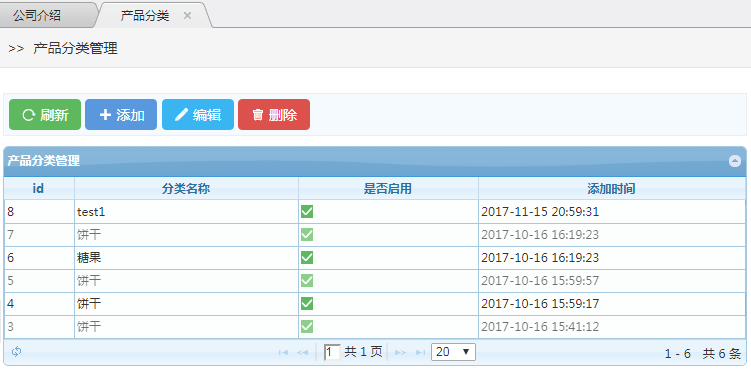The height and width of the screenshot is (369, 751).
Task: Close the 产品分类 tab
Action: pyautogui.click(x=187, y=15)
